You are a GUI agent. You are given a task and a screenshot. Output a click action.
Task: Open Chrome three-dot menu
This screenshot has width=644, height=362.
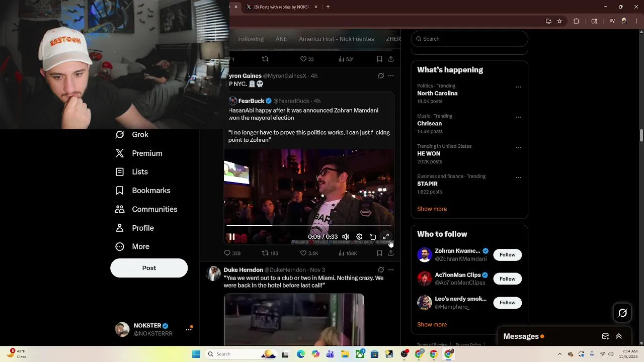[x=637, y=21]
